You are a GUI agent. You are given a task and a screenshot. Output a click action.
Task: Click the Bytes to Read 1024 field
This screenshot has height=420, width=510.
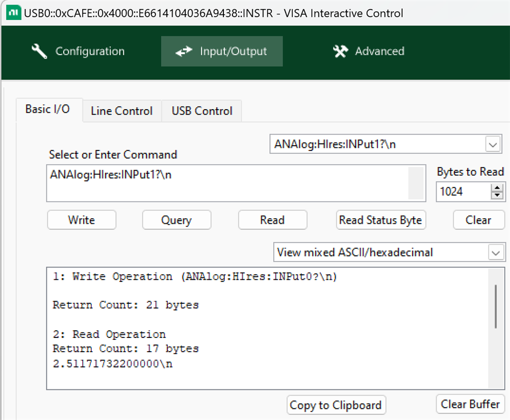click(x=464, y=192)
